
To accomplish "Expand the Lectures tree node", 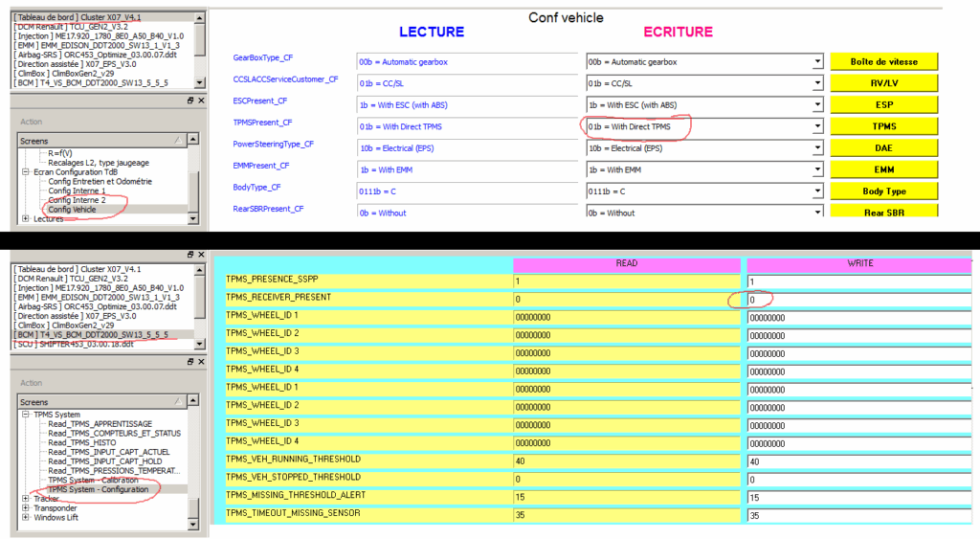I will coord(26,219).
